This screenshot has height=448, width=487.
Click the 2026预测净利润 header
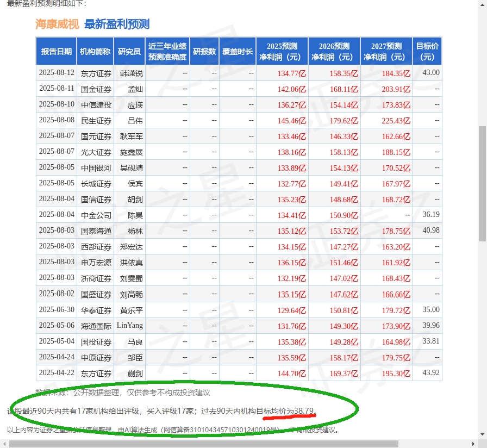click(x=334, y=51)
